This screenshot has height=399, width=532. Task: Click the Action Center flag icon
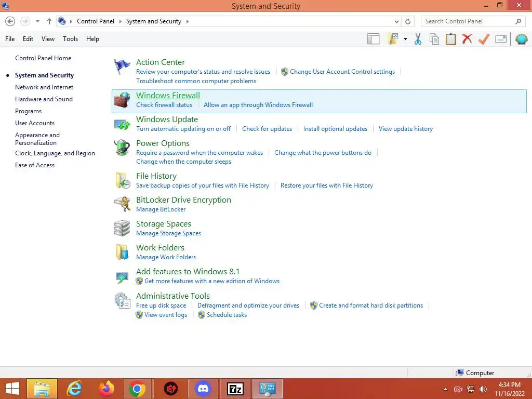click(x=122, y=66)
